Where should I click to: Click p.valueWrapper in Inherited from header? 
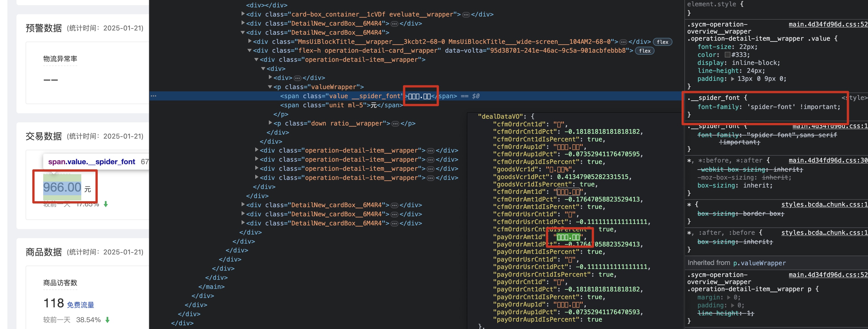click(x=759, y=263)
